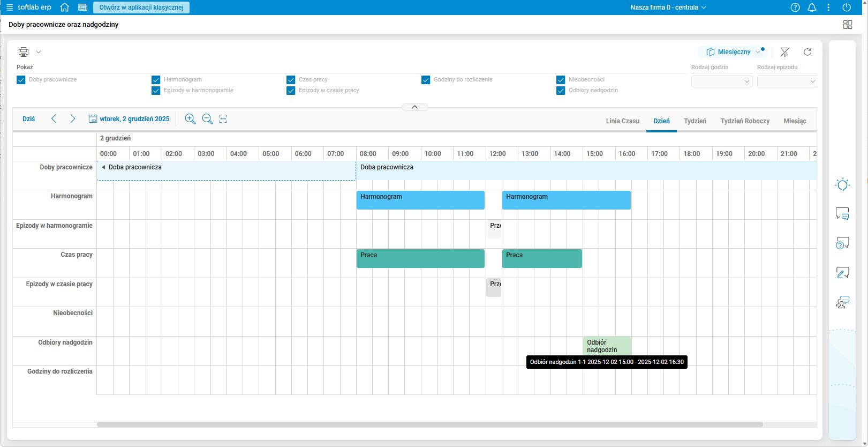The height and width of the screenshot is (447, 868).
Task: Open the notifications bell
Action: [x=812, y=8]
